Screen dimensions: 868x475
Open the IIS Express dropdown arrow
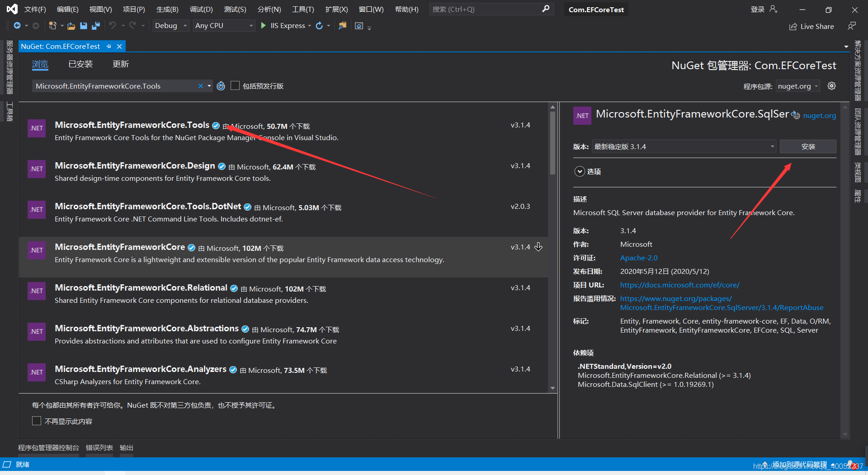309,26
